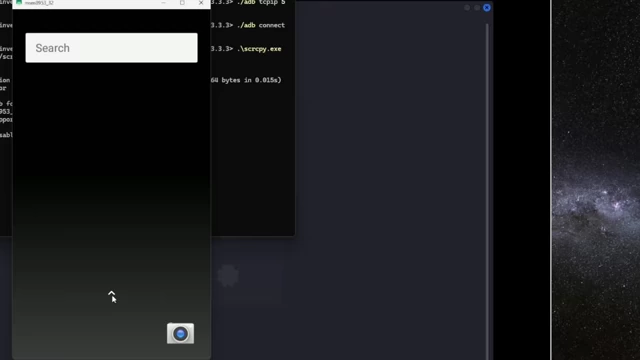
Task: Close the scrcpy mirror window
Action: (201, 3)
